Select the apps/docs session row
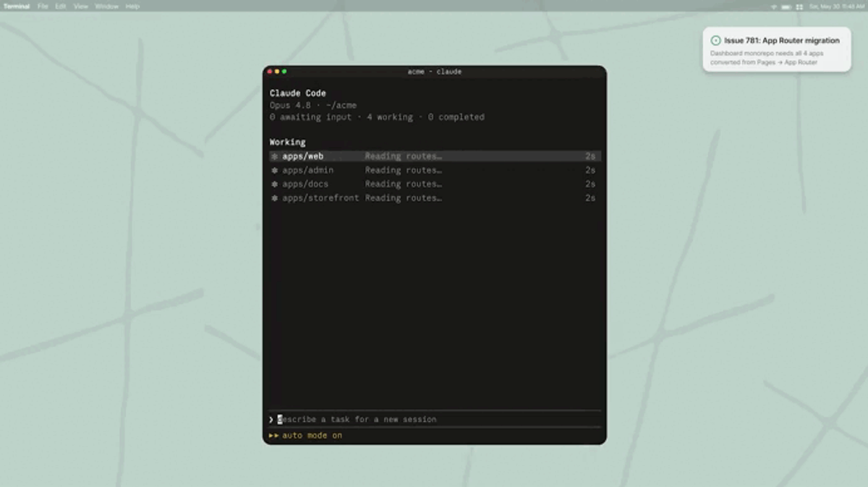 [x=435, y=184]
